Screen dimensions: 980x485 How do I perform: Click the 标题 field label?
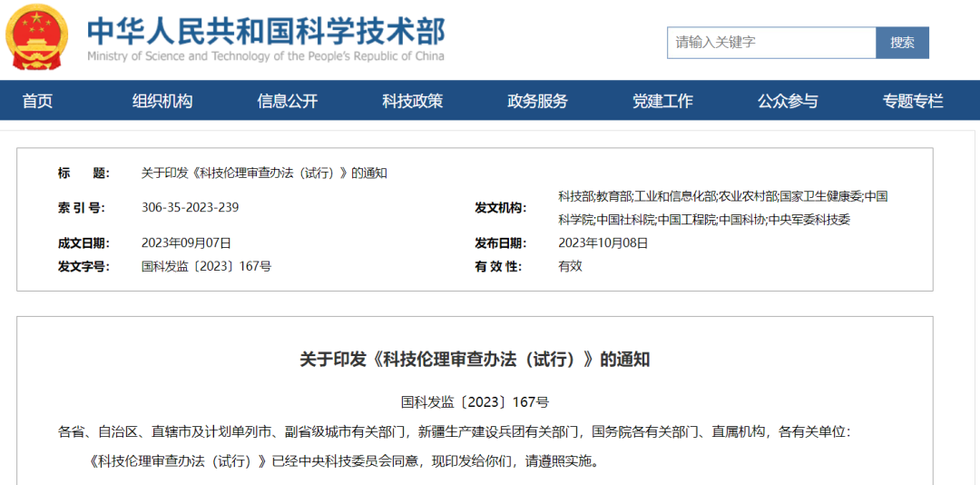coord(83,173)
